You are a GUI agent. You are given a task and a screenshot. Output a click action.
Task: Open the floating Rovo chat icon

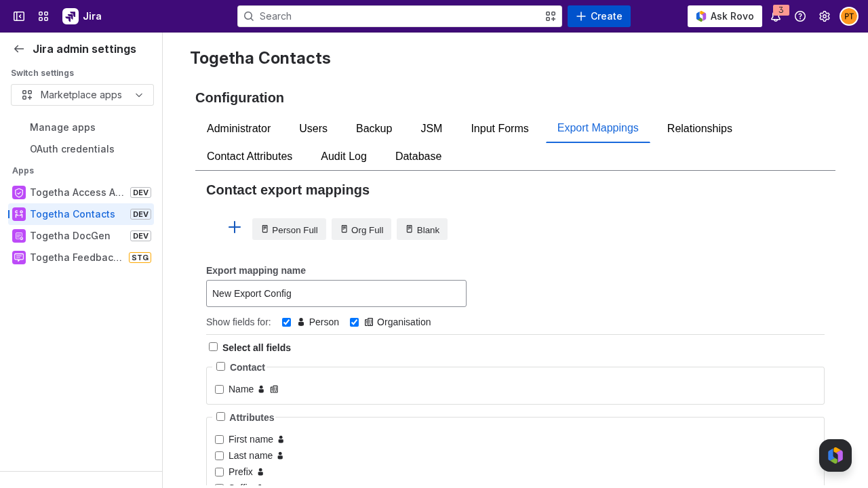coord(835,455)
